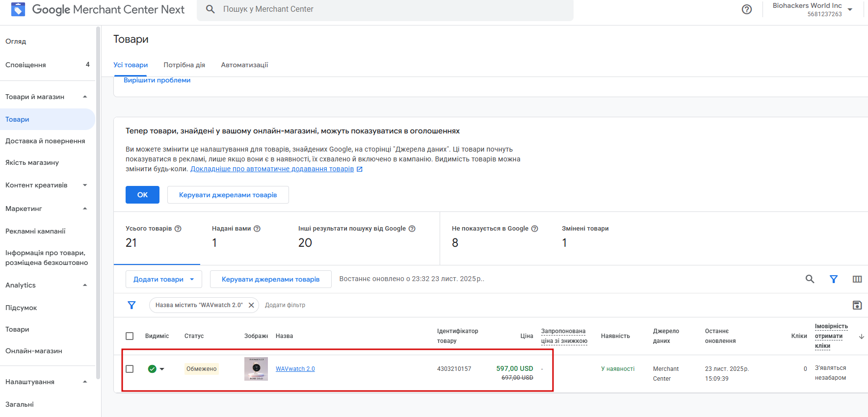Screen dimensions: 868x417
Task: Remove the 'WAVwatch 2.0' filter chip
Action: point(251,305)
